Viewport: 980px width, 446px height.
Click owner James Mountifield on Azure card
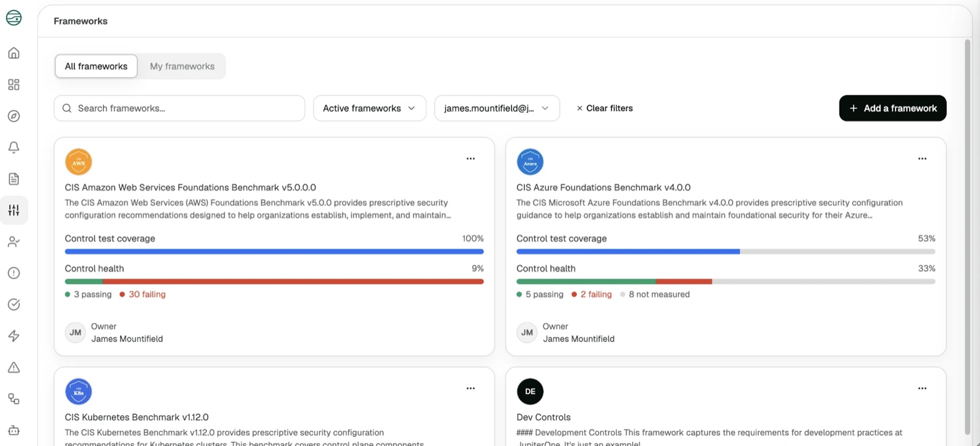point(579,339)
